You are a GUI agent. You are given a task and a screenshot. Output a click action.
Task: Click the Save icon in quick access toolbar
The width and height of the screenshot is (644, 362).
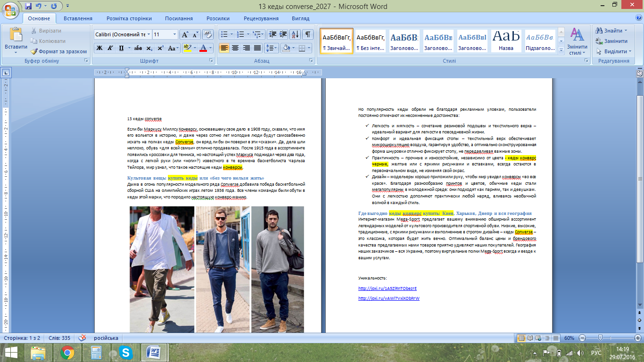click(x=28, y=6)
